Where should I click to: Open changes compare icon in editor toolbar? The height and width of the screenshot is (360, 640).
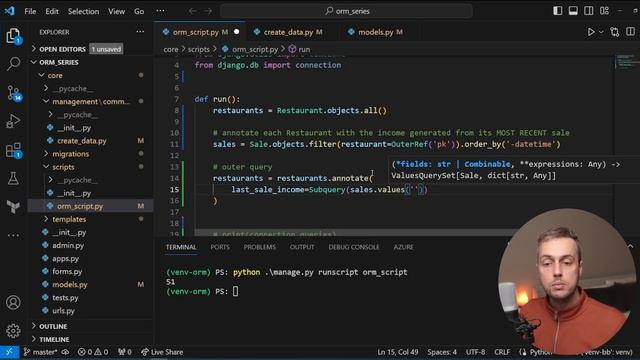pos(615,32)
